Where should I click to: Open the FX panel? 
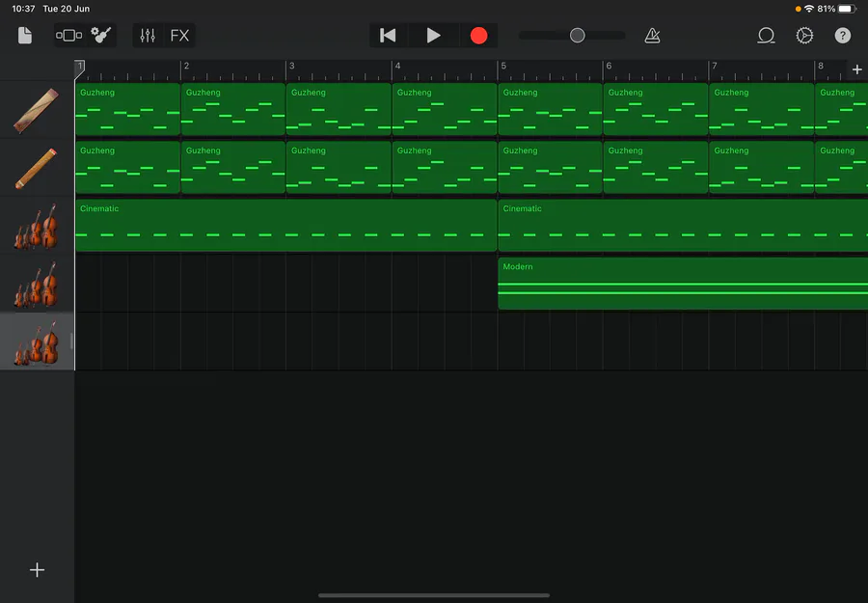tap(179, 36)
